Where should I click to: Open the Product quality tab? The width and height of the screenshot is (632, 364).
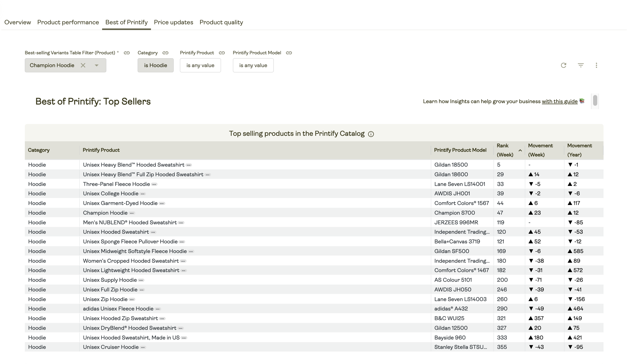[x=221, y=22]
